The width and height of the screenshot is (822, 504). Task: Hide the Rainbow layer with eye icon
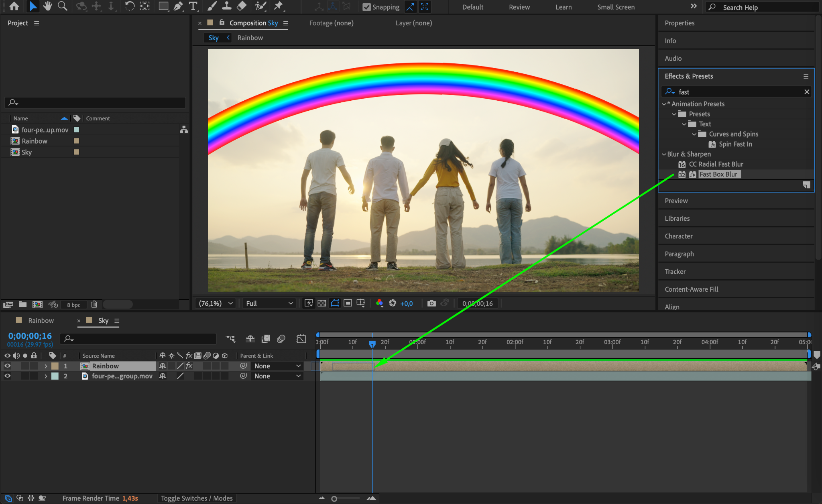7,366
